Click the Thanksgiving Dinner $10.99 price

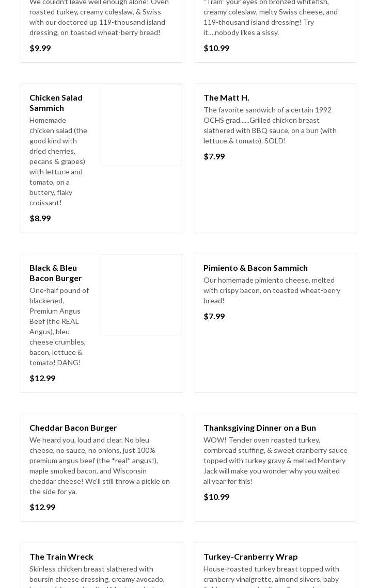coord(216,497)
